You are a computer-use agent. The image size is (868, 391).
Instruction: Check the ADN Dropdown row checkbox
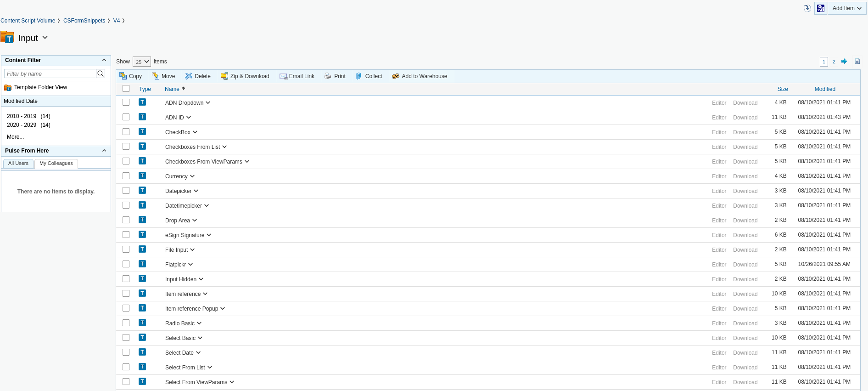(126, 102)
